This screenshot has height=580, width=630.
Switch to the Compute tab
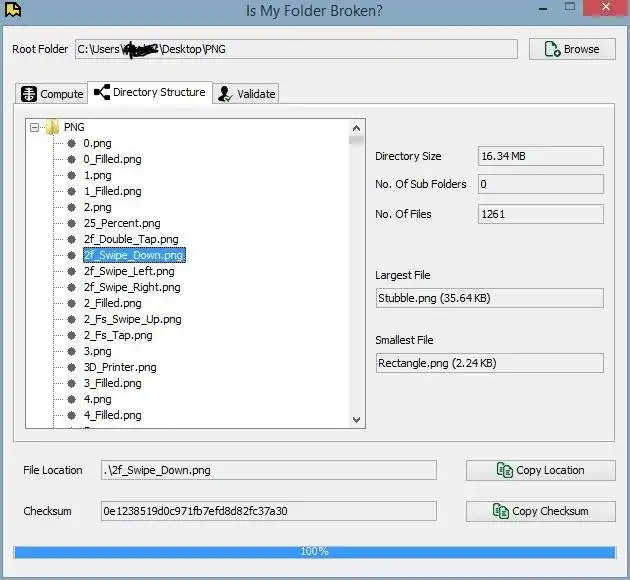point(51,94)
